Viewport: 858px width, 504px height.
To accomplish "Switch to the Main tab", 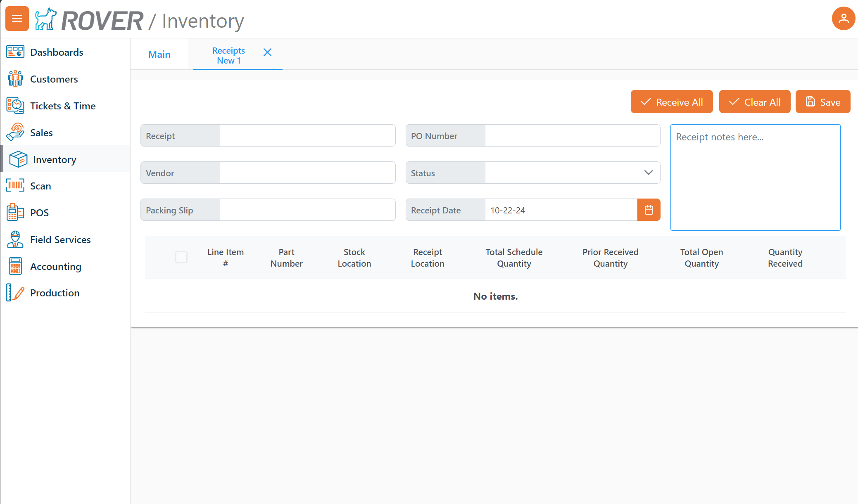I will [159, 54].
